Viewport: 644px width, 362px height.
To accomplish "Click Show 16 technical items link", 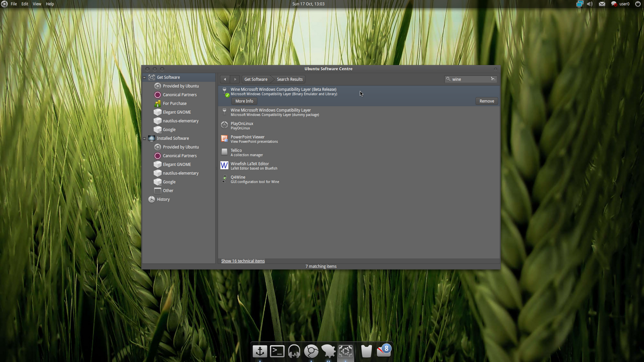I will (243, 261).
